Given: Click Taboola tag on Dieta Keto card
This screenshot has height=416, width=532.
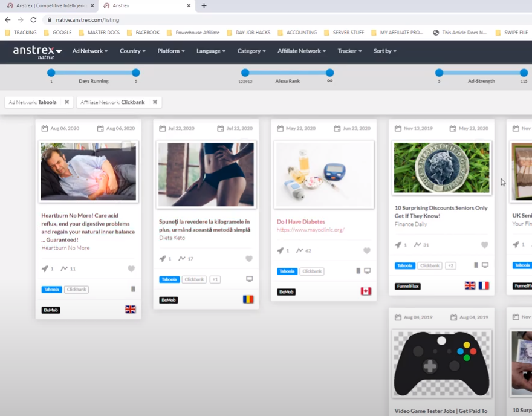Looking at the screenshot, I should coord(169,279).
